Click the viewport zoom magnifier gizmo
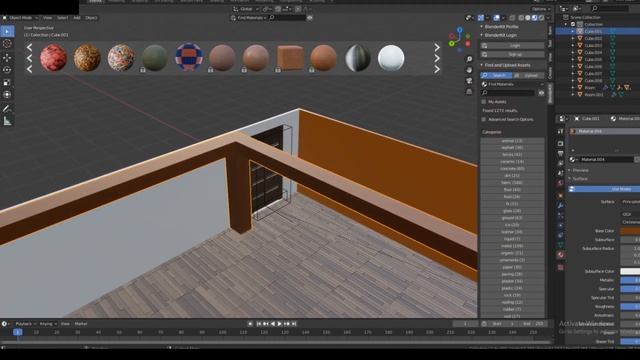The width and height of the screenshot is (640, 360). 469,60
